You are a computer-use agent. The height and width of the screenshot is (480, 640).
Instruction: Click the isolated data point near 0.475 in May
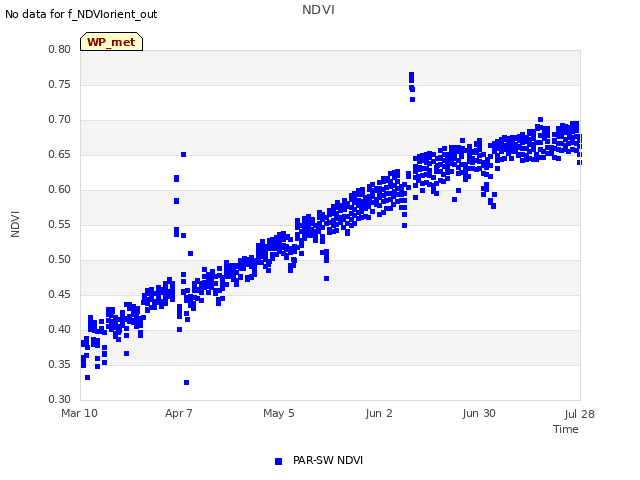tap(327, 278)
